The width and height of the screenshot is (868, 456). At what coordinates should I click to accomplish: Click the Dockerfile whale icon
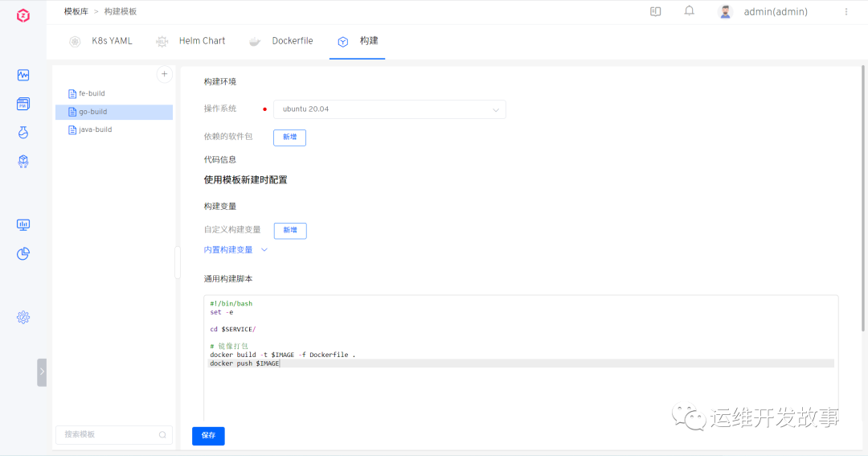click(255, 41)
